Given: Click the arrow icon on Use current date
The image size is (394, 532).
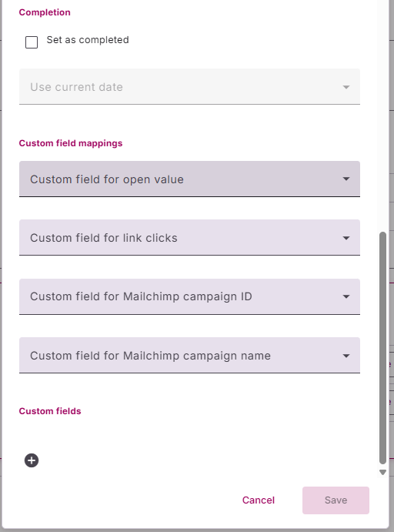Looking at the screenshot, I should [346, 87].
